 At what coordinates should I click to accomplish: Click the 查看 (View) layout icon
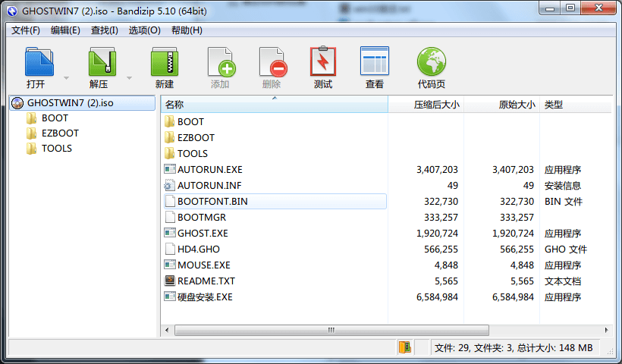point(375,62)
